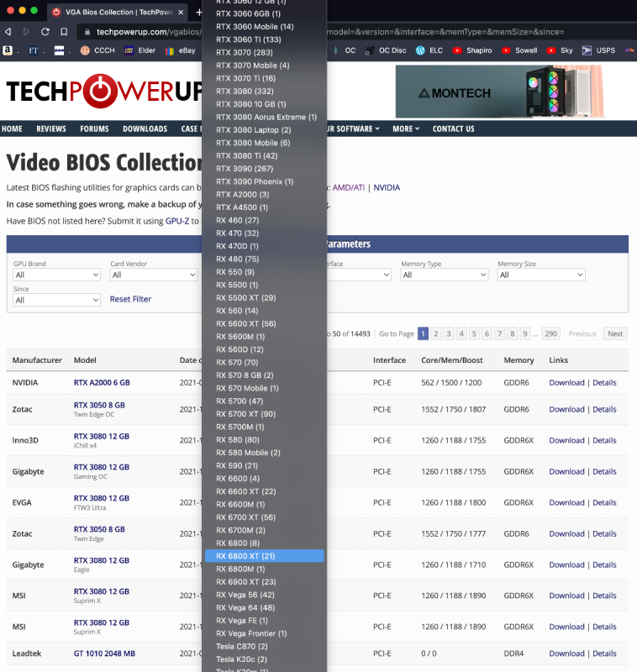Image resolution: width=637 pixels, height=672 pixels.
Task: Select RX Vega 64 (48) option
Action: (x=265, y=607)
